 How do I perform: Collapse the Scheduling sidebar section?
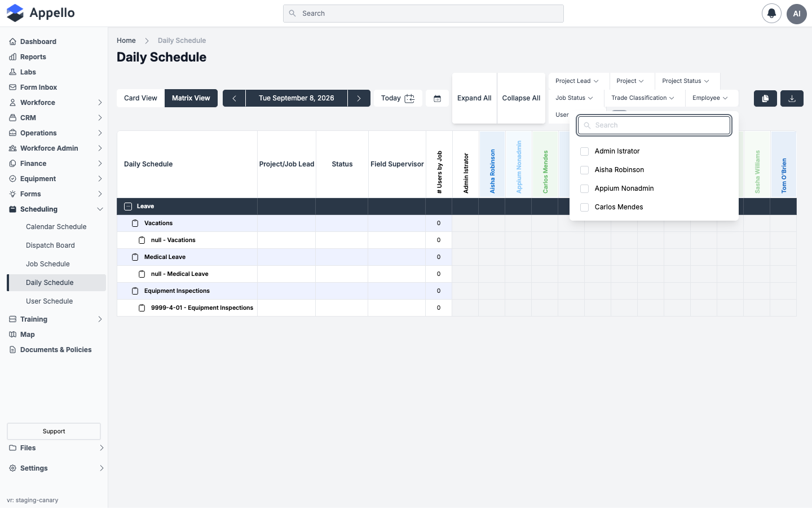56,209
